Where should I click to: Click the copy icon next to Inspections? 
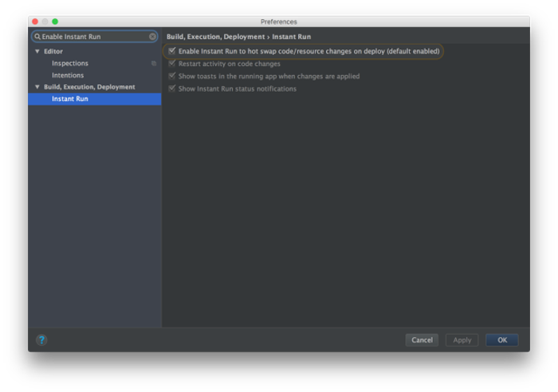pyautogui.click(x=154, y=63)
